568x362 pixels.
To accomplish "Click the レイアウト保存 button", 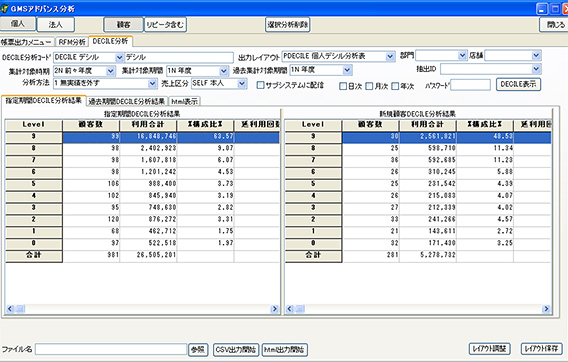I will 542,349.
